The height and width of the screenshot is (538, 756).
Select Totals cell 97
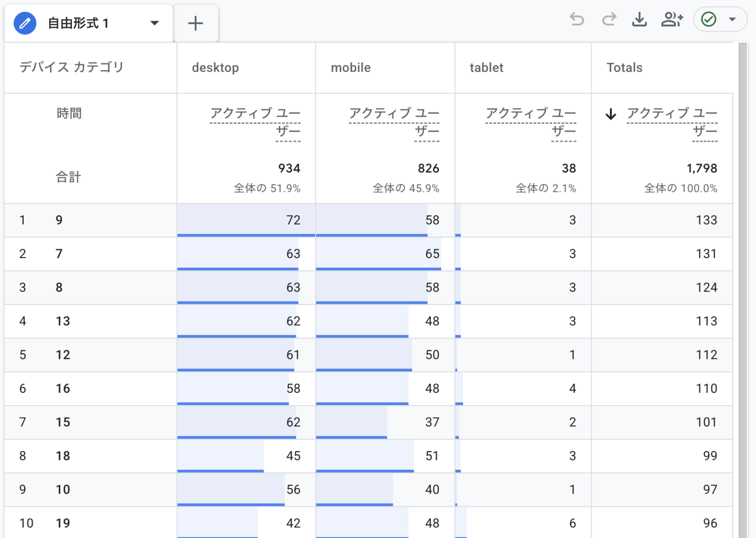662,489
